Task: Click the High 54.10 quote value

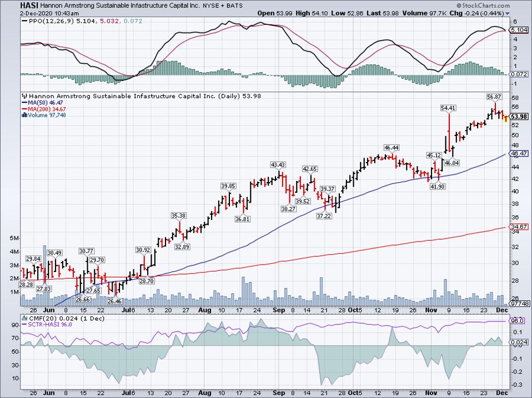Action: click(312, 13)
